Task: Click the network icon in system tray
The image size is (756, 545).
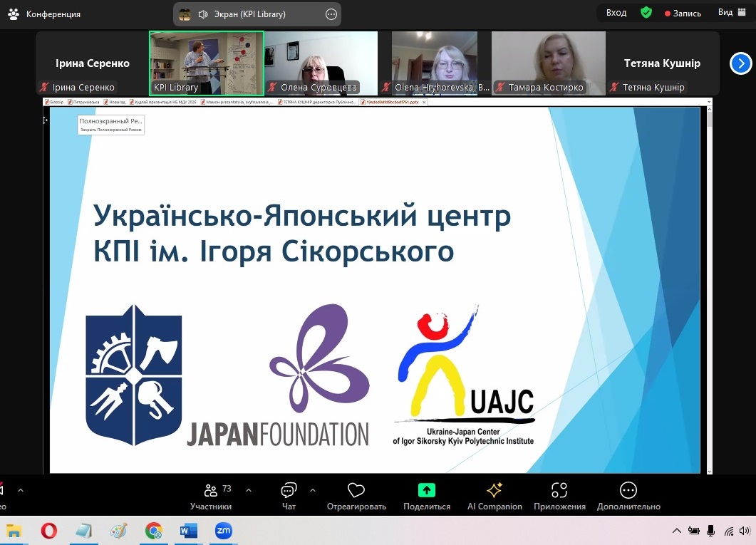Action: tap(728, 531)
